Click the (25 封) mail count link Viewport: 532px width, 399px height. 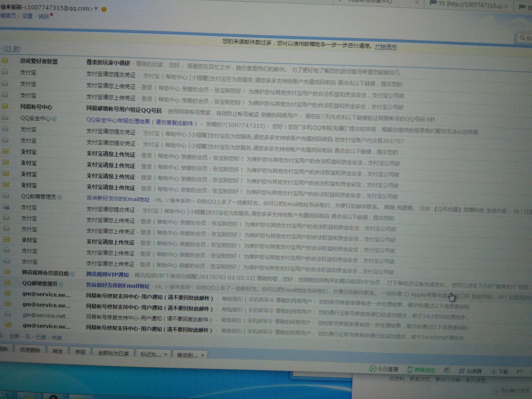coord(12,48)
